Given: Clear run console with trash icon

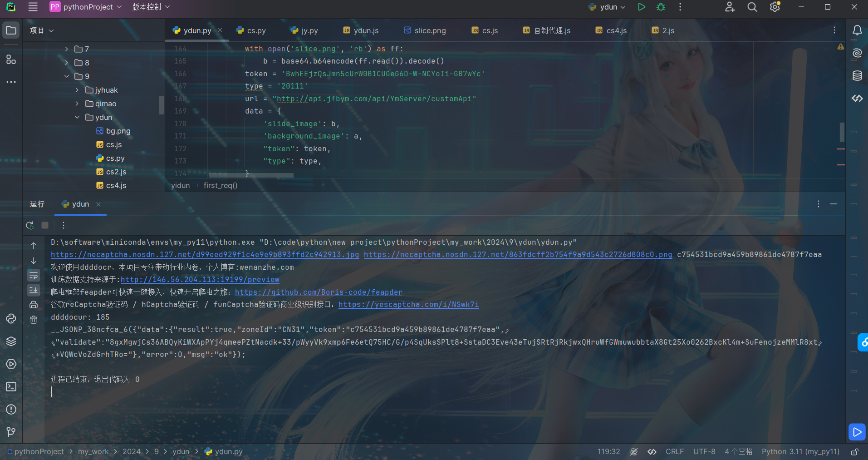Looking at the screenshot, I should (34, 320).
